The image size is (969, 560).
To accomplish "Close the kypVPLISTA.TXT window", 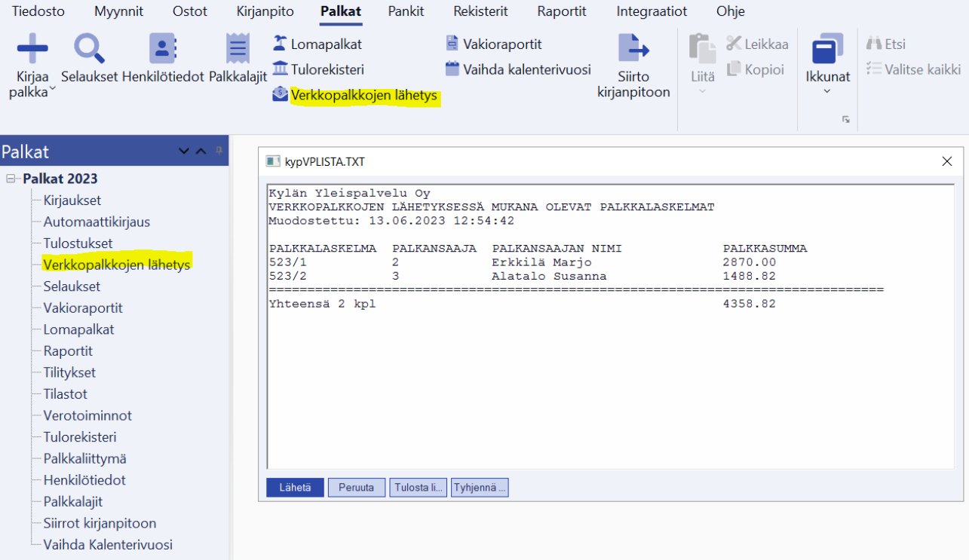I will [947, 161].
